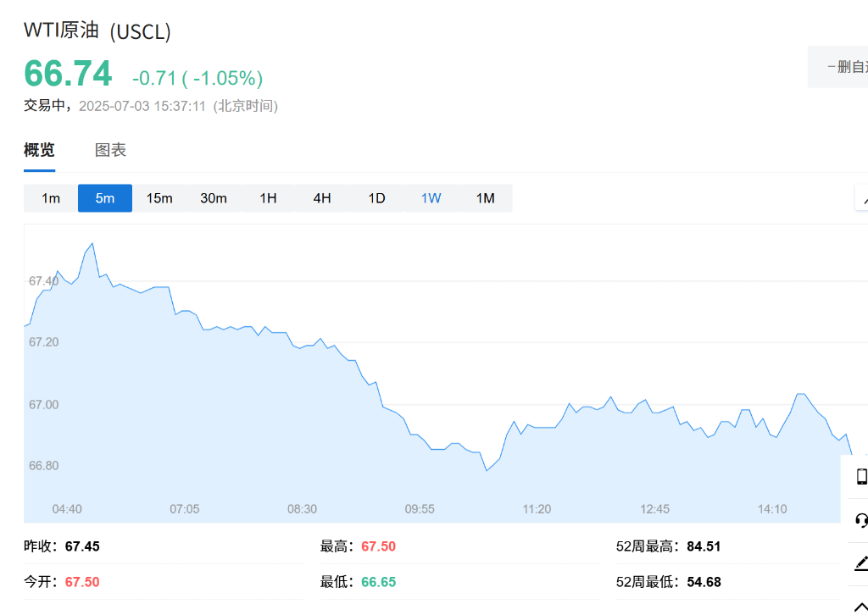
Task: Switch chart to 1M monthly interval
Action: coord(485,198)
